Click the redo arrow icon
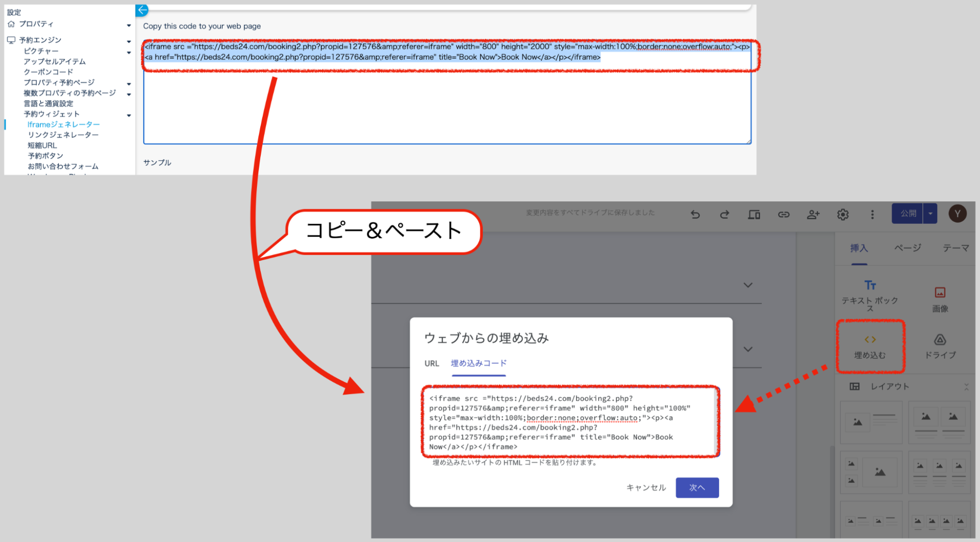The image size is (980, 542). click(724, 214)
